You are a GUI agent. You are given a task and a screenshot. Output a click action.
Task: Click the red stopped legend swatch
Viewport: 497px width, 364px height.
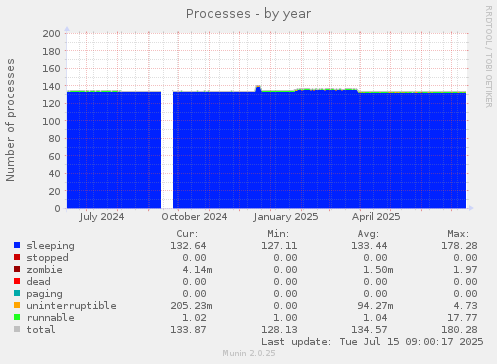click(17, 257)
